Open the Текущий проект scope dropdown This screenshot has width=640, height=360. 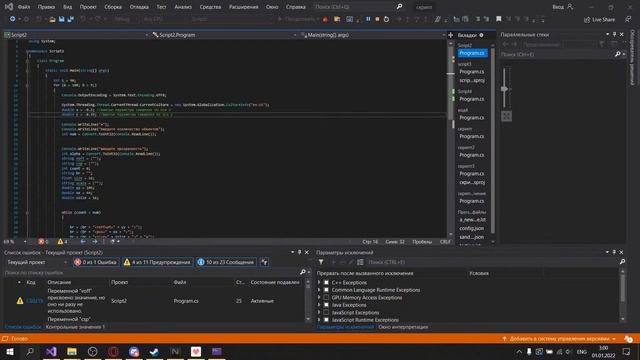tap(38, 262)
